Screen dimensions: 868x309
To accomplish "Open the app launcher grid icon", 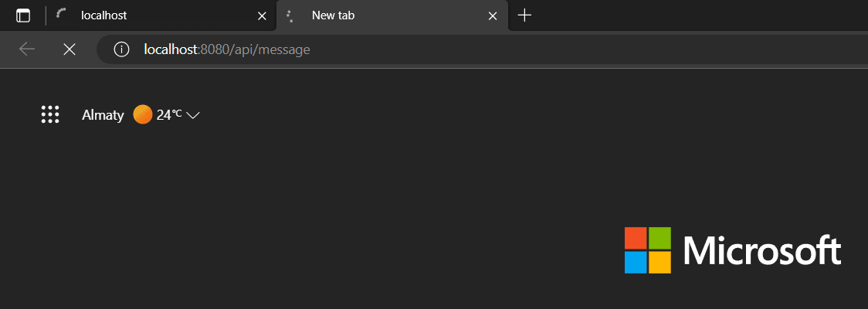I will [50, 114].
